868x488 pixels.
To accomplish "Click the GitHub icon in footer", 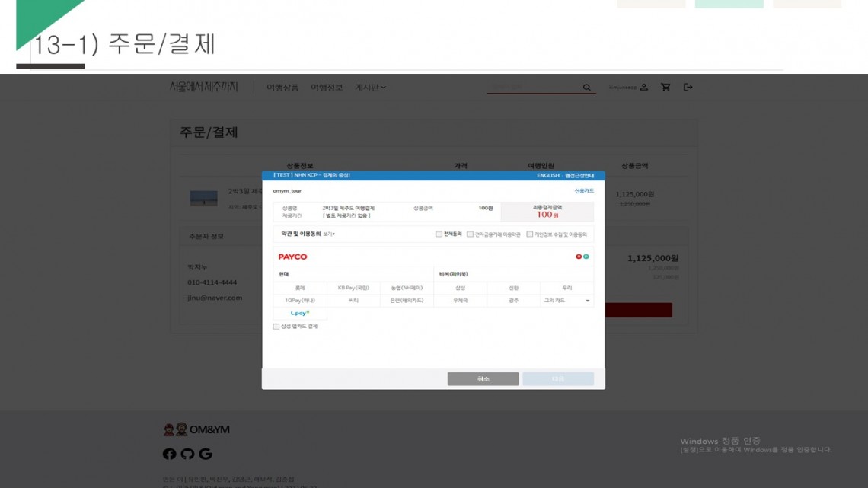I will pyautogui.click(x=187, y=454).
